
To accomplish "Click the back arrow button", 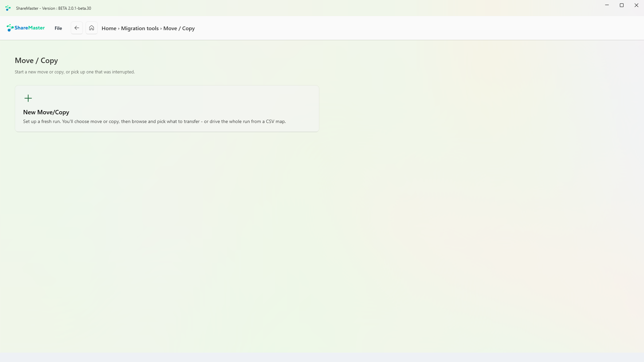I will 77,28.
